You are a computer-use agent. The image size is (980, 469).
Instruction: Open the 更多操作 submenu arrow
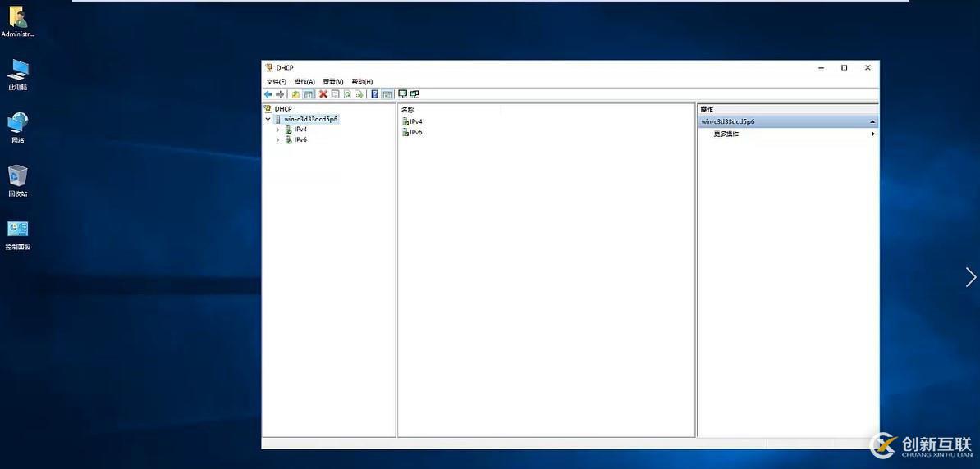coord(872,134)
